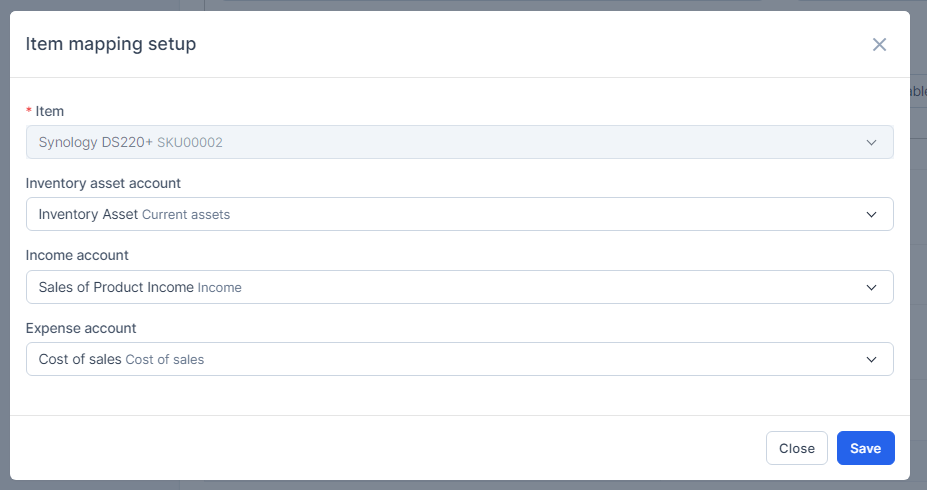The width and height of the screenshot is (927, 490).
Task: Click the chevron in the Item field
Action: pos(871,142)
